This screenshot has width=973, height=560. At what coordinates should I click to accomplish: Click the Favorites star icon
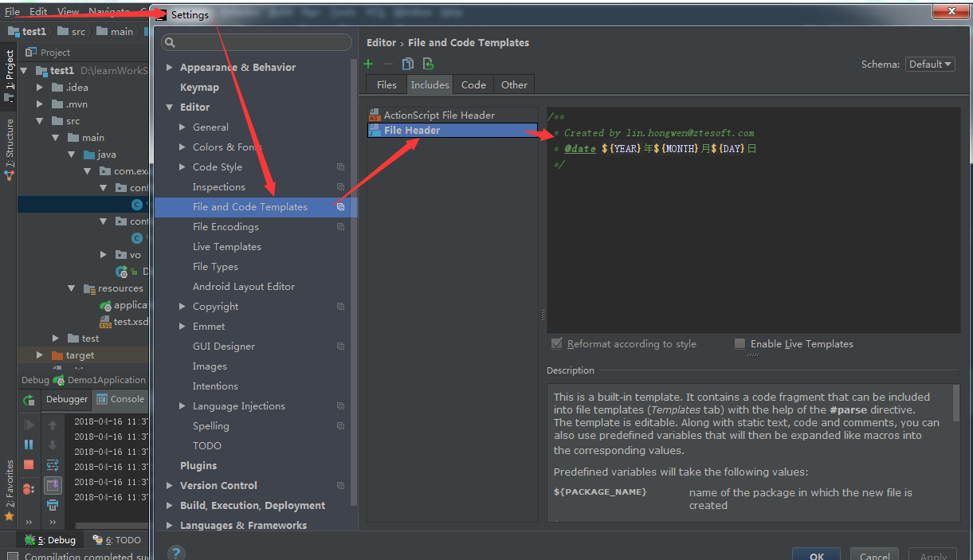pyautogui.click(x=10, y=517)
